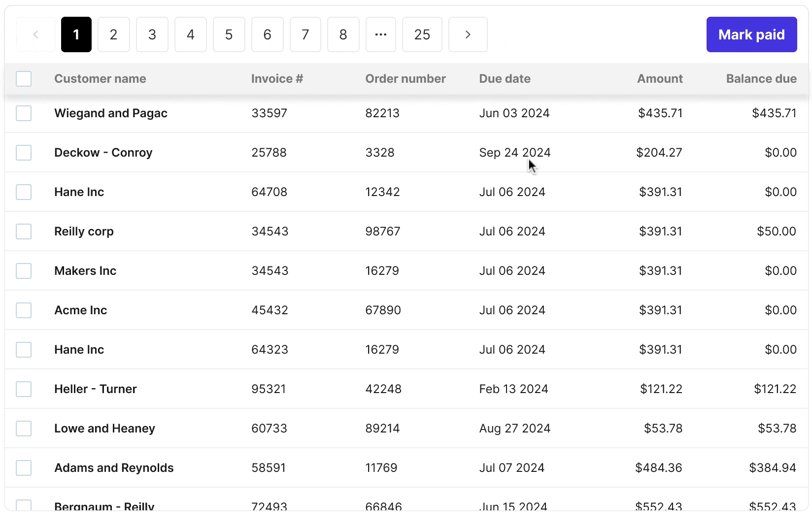Open the Lowe and Heaney customer row
The width and height of the screenshot is (812, 530).
tap(104, 429)
